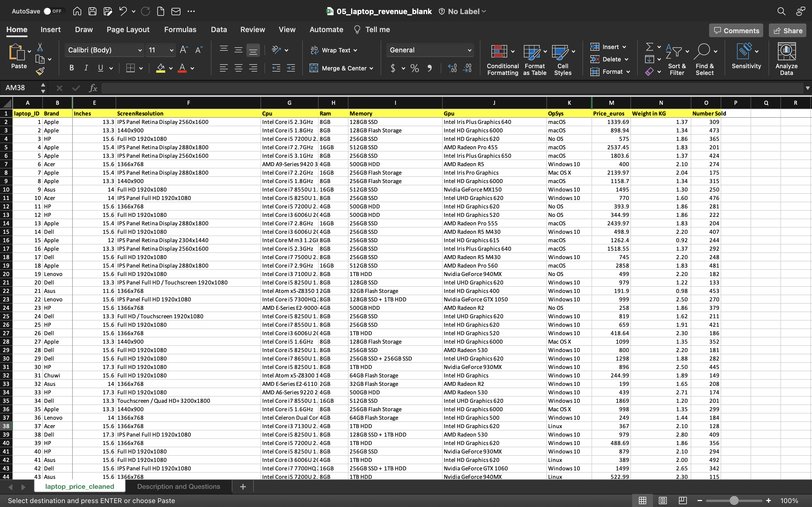Click the AutoSum sigma icon
This screenshot has width=812, height=507.
click(x=650, y=47)
